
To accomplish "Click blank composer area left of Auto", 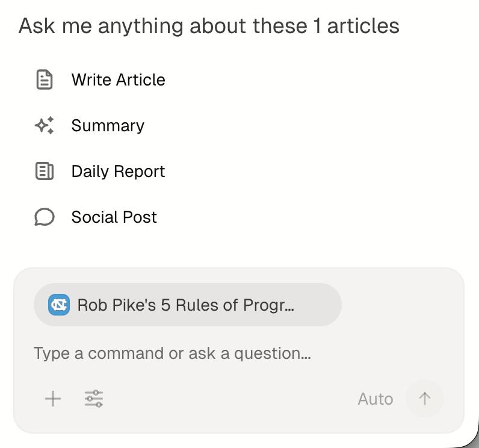I will (x=229, y=399).
